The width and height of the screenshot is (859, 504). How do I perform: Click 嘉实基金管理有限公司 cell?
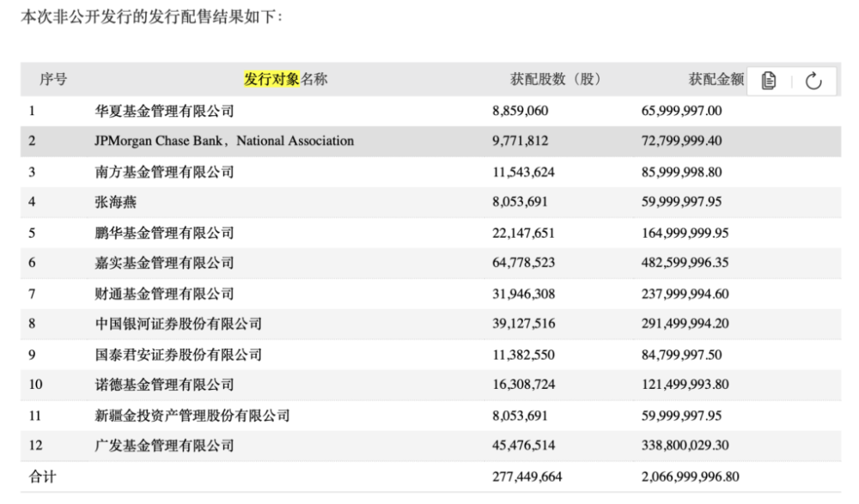pyautogui.click(x=164, y=263)
